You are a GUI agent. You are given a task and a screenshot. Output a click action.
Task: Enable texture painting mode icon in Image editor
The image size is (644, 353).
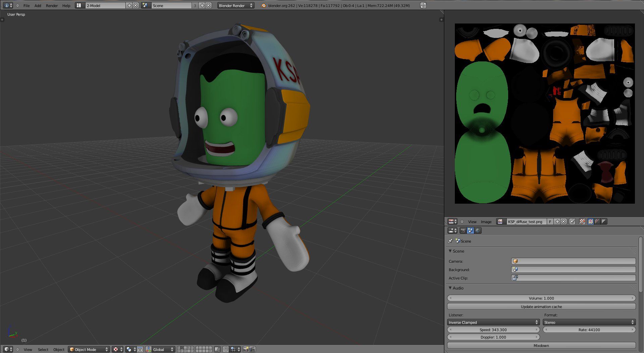point(582,221)
